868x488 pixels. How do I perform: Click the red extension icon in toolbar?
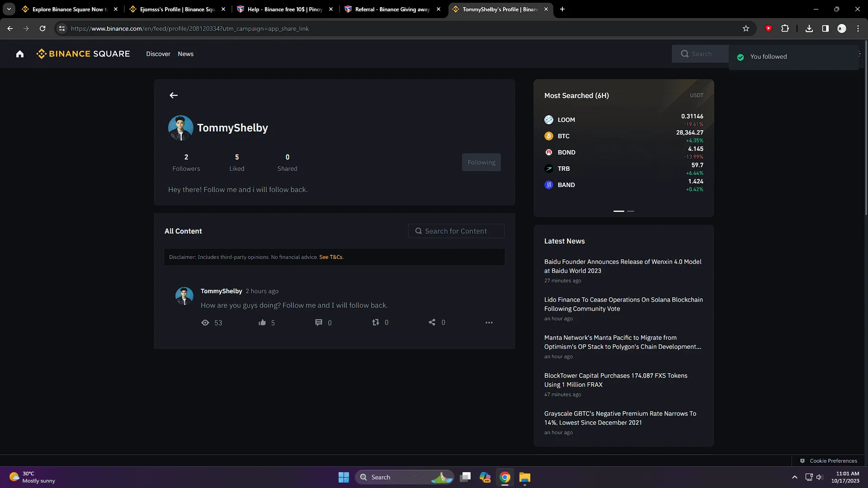[769, 28]
